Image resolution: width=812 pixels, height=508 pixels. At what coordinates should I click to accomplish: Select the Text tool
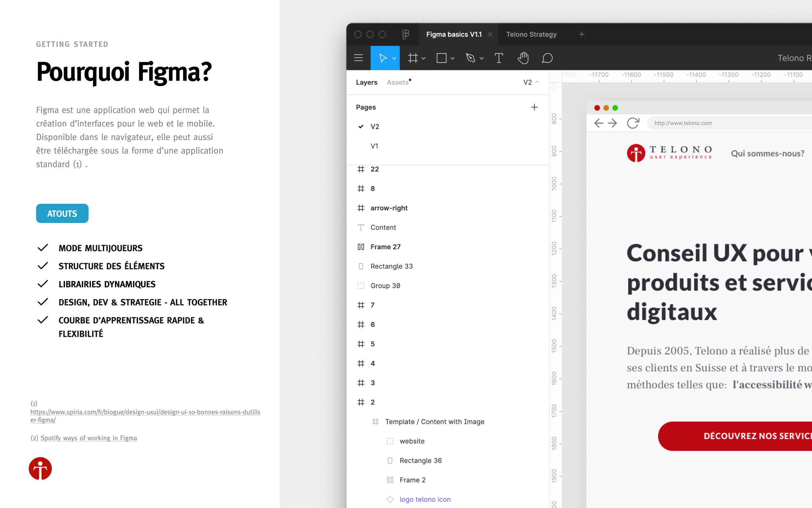(499, 58)
